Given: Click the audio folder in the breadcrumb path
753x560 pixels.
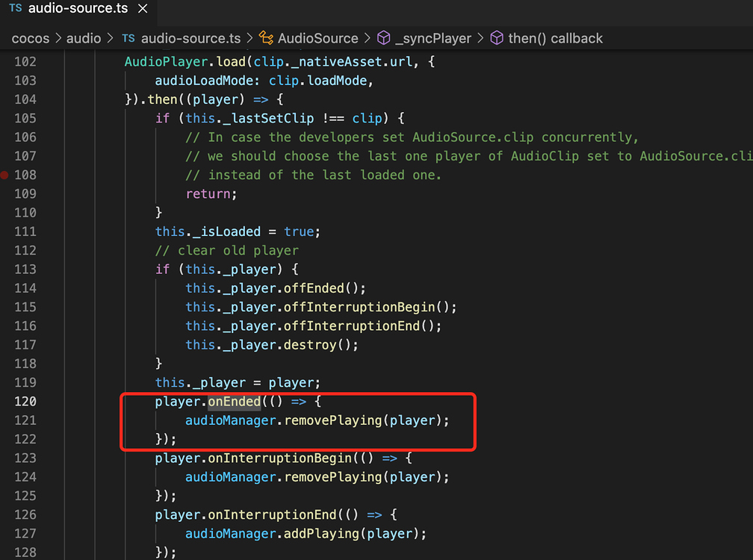Looking at the screenshot, I should point(84,38).
